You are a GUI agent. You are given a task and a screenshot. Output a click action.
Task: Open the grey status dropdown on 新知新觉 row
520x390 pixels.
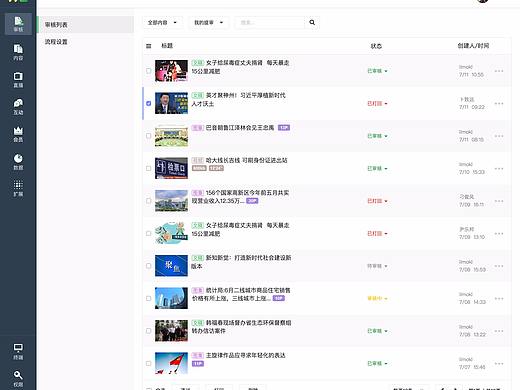click(377, 266)
